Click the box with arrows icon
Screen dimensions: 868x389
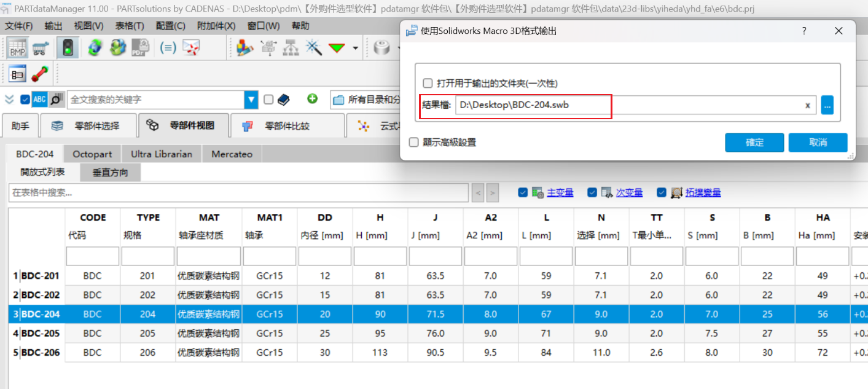coord(268,48)
